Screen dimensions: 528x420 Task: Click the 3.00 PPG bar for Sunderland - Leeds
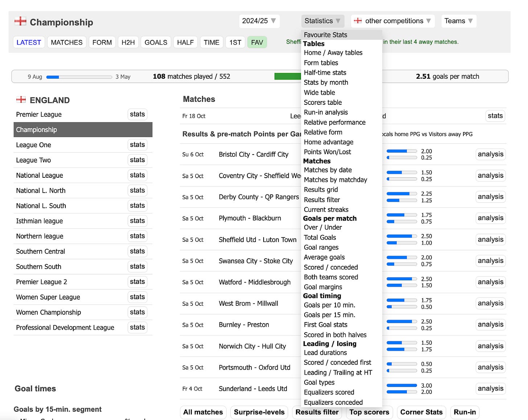[402, 386]
